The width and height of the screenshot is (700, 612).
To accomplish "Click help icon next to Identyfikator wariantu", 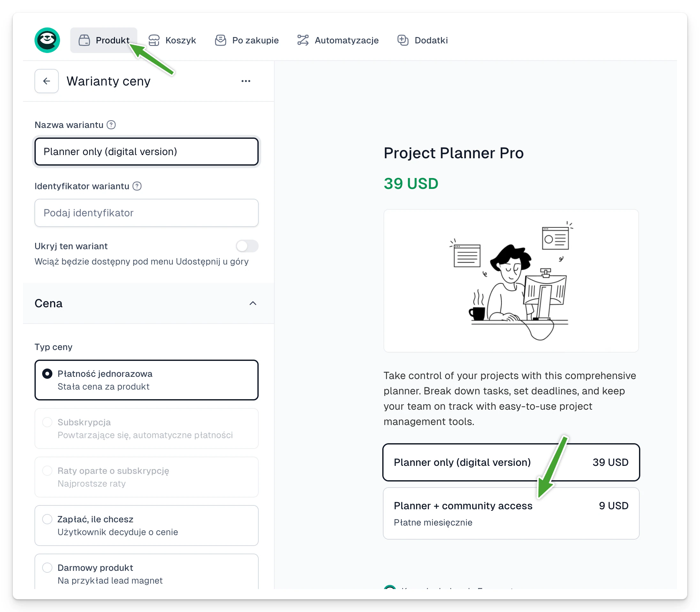I will click(x=137, y=186).
